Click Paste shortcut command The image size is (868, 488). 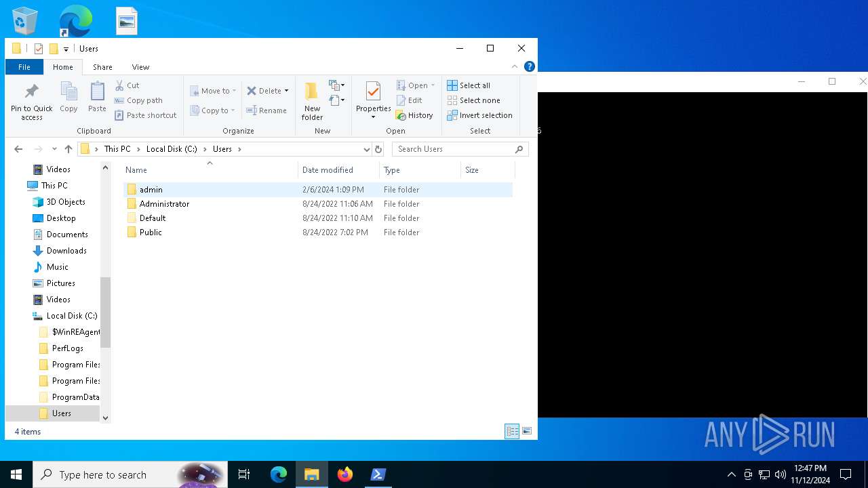[145, 115]
